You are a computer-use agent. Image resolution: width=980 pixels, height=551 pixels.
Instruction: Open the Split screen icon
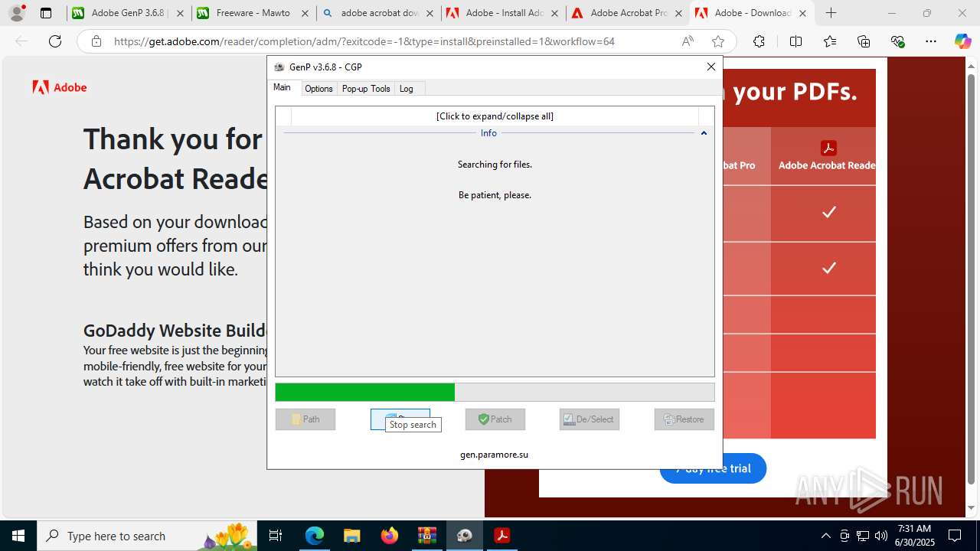point(795,41)
